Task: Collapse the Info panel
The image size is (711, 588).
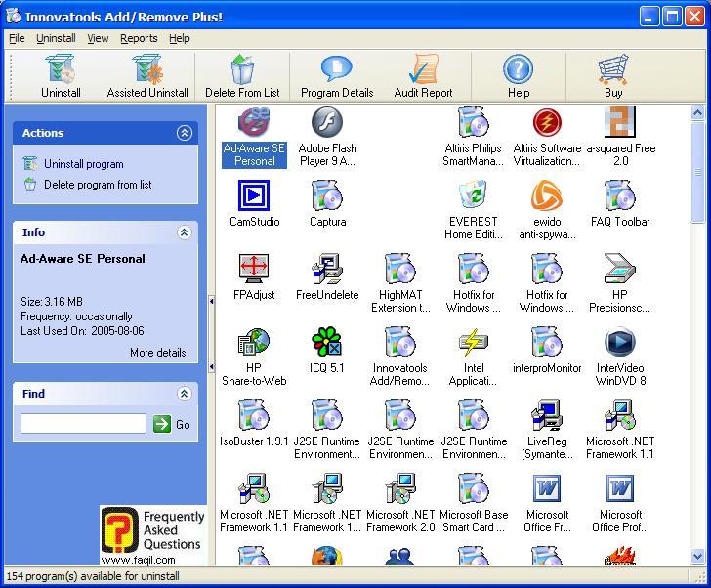Action: point(184,232)
